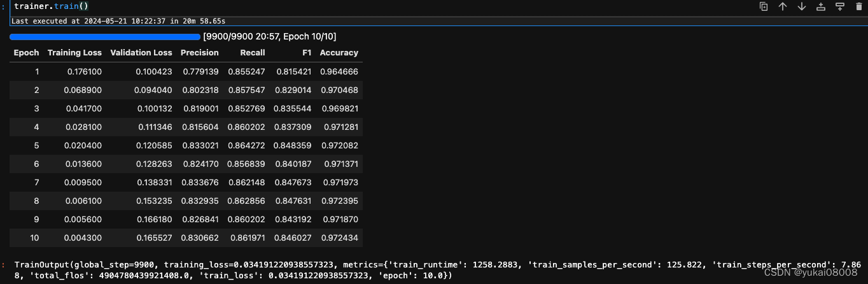Select validation loss value 0.111346
The width and height of the screenshot is (868, 284).
coord(155,127)
